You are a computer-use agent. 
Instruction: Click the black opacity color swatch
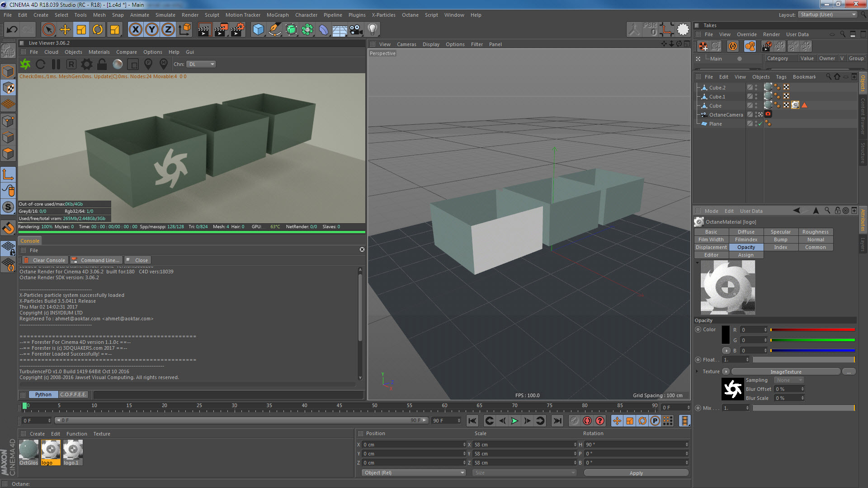tap(725, 335)
